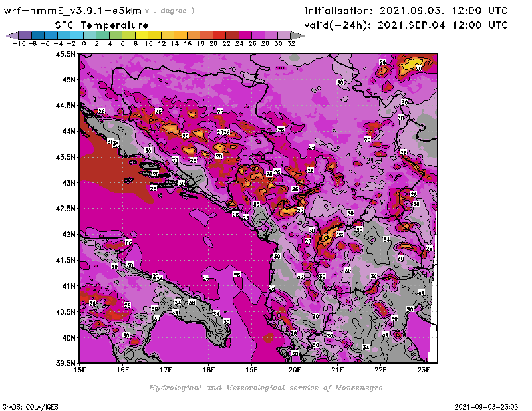Viewport: 532px width, 411px height.
Task: Click the dark red swatch between 22 and 24
Action: [232, 35]
